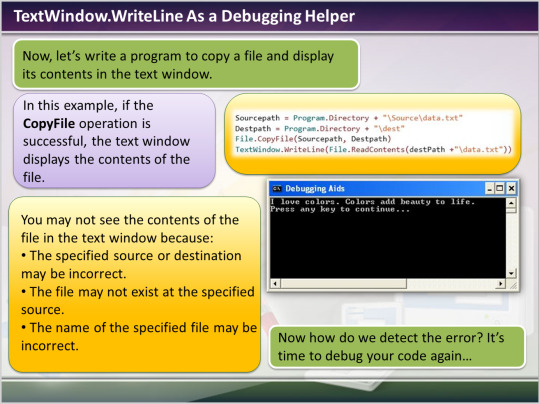Click the console icon in Debugging Aids title bar

pyautogui.click(x=277, y=188)
